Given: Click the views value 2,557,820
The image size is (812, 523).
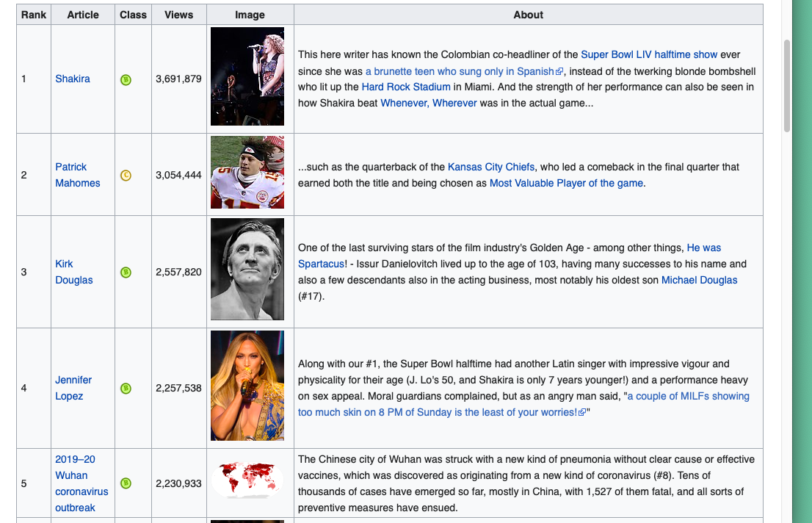Looking at the screenshot, I should [x=178, y=272].
